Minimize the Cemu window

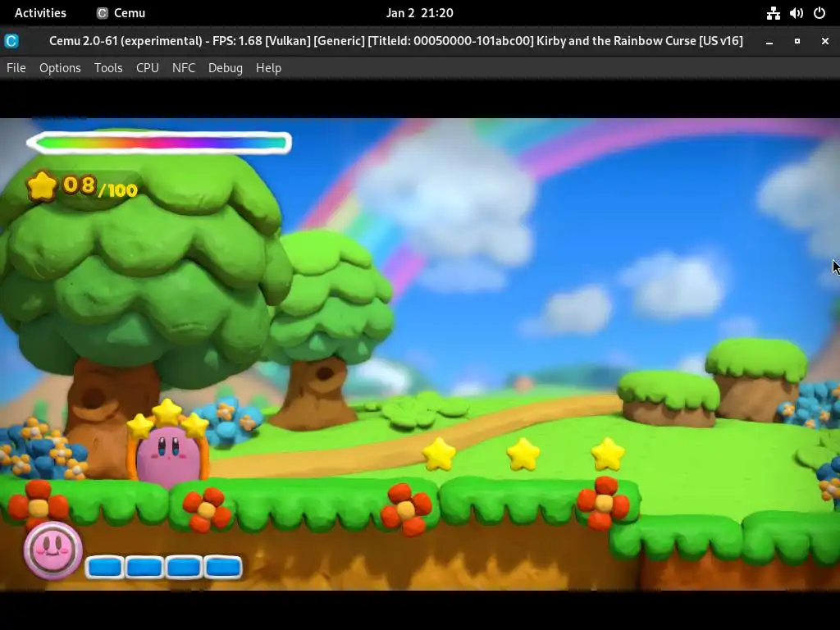click(769, 41)
